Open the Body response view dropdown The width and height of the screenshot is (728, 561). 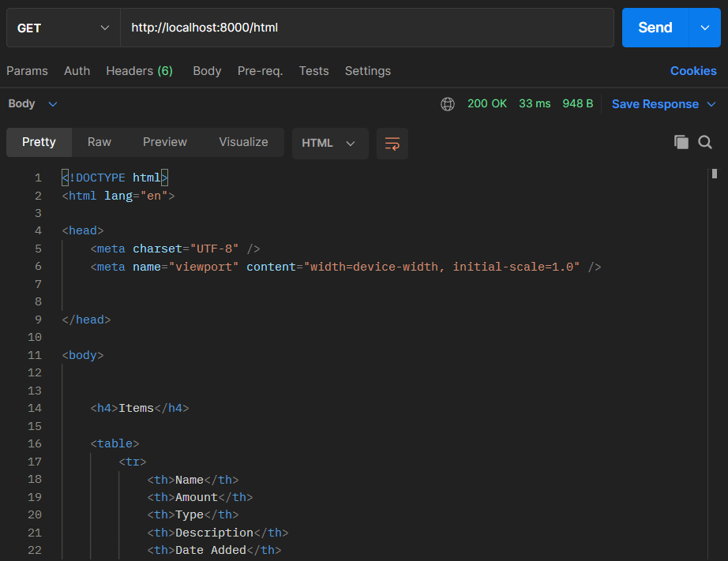click(x=32, y=103)
